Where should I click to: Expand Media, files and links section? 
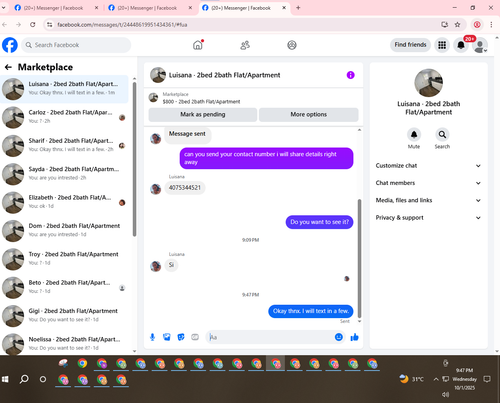(x=428, y=200)
